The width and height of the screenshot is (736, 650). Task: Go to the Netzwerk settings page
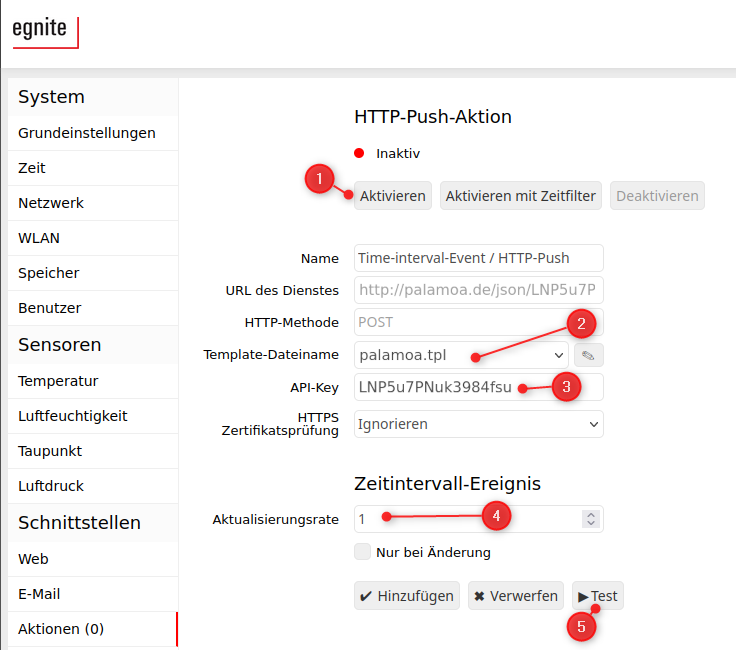point(51,203)
